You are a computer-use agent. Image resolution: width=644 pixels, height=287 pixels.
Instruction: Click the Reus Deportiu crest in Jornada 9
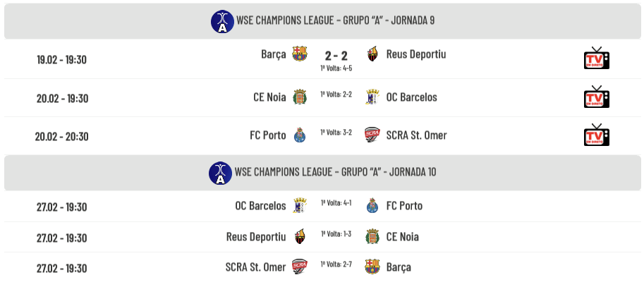coord(372,54)
